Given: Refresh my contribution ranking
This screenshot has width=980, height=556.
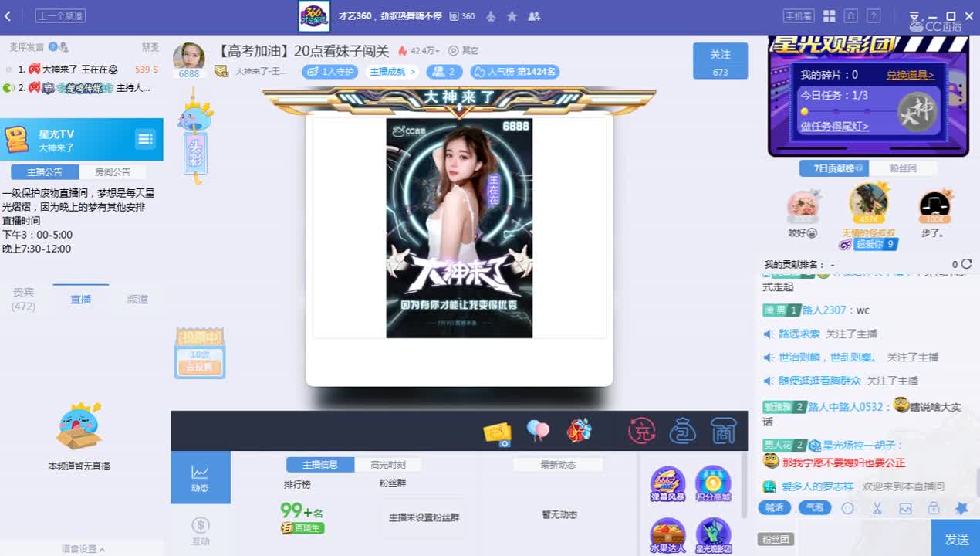Looking at the screenshot, I should coord(966,264).
